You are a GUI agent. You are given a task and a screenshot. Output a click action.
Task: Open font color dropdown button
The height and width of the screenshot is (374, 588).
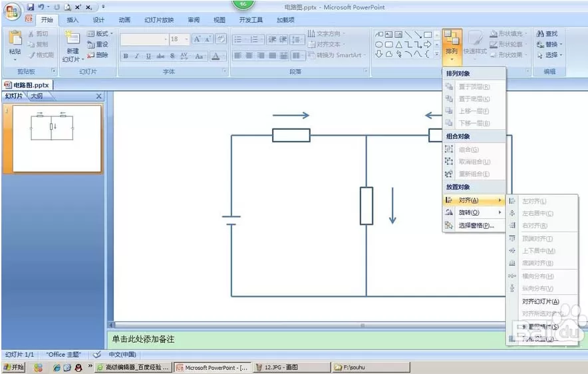[x=223, y=56]
